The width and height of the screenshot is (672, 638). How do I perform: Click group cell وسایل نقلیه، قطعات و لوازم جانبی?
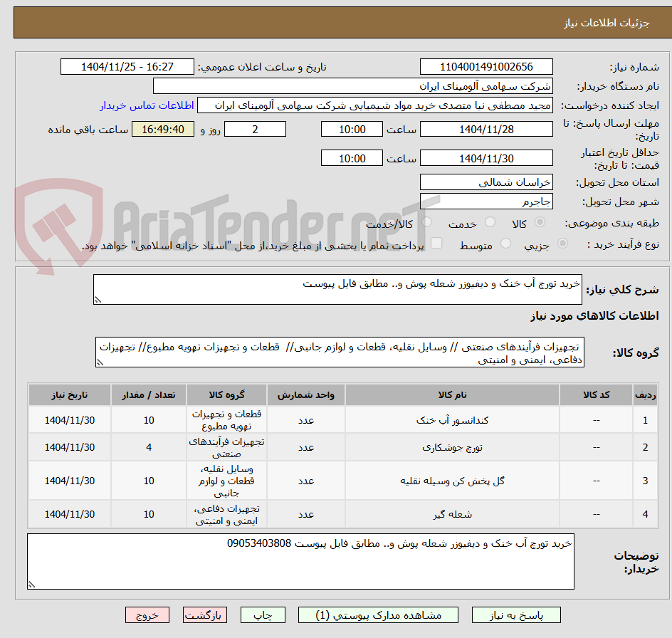pos(226,481)
